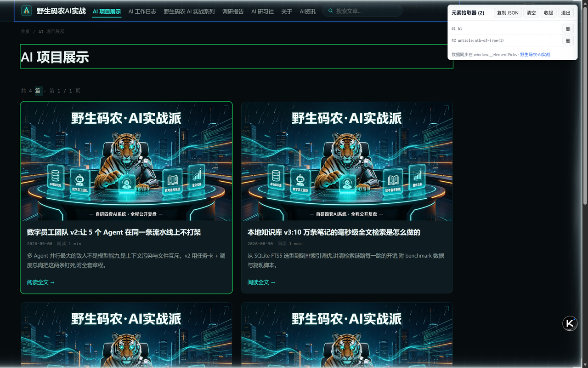Open 野生码农·AI实战 link in picker footer
The image size is (588, 368).
(x=535, y=55)
